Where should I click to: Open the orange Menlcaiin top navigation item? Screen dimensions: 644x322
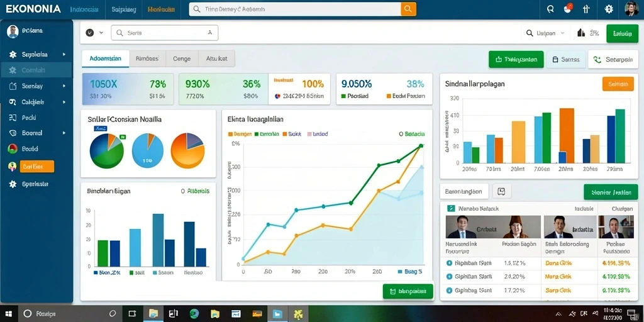pyautogui.click(x=161, y=9)
